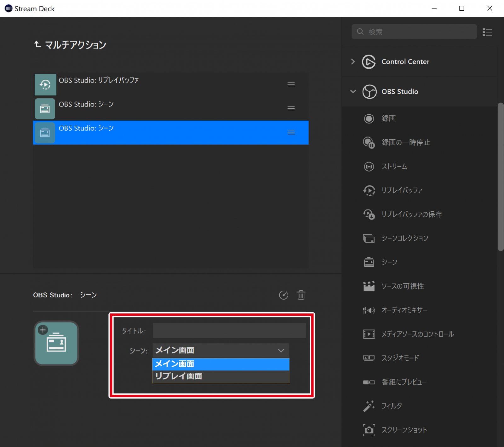Choose メイン画面 from the dropdown list

coord(221,364)
